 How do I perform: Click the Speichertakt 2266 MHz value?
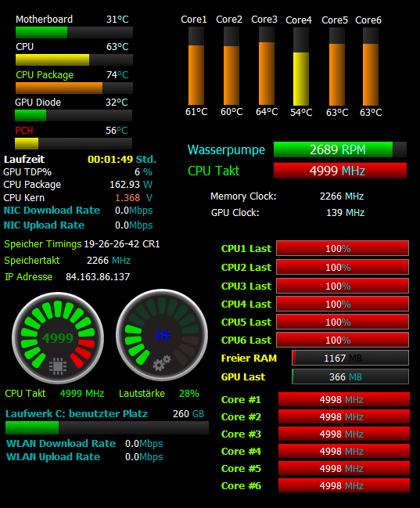pos(109,260)
